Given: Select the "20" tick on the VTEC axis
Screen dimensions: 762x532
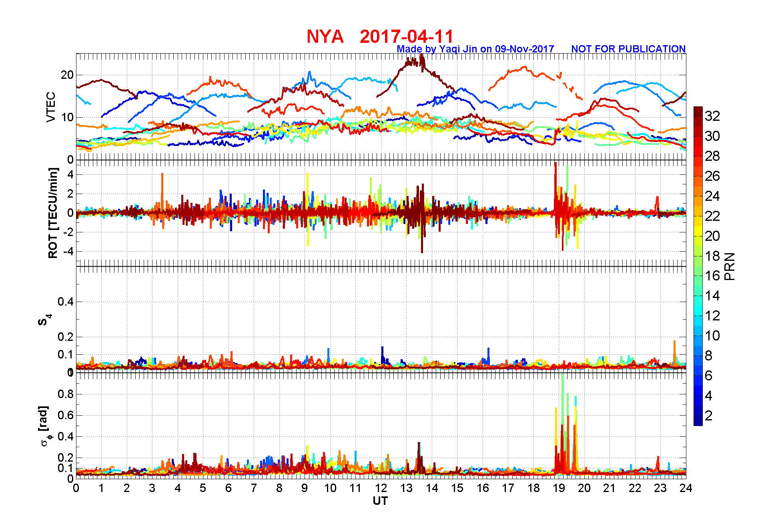Looking at the screenshot, I should click(67, 75).
